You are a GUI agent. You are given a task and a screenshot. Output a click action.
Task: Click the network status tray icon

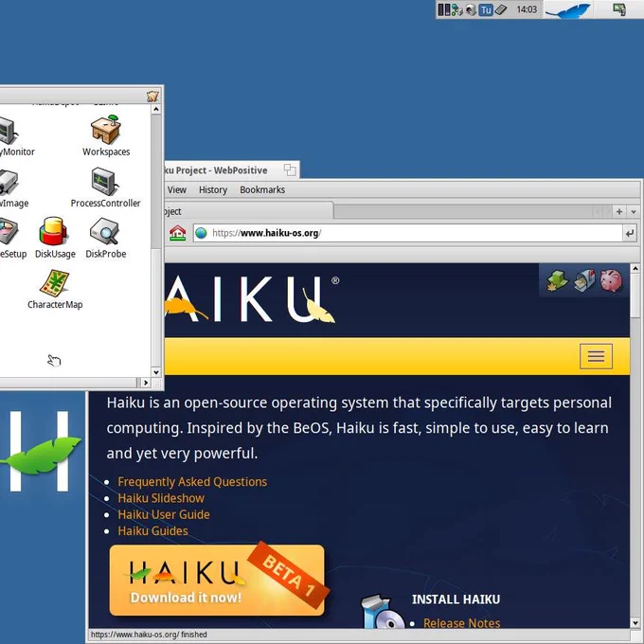pos(456,9)
